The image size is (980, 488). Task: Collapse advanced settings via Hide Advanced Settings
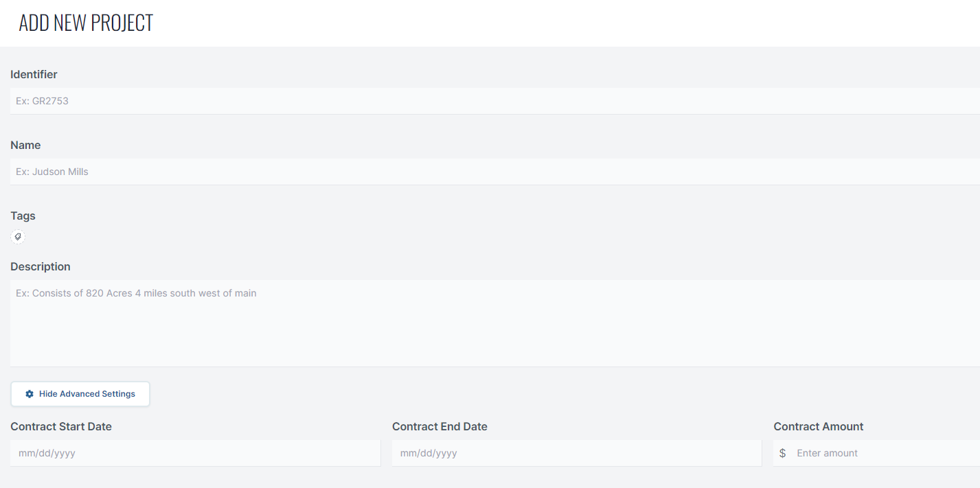[x=80, y=394]
